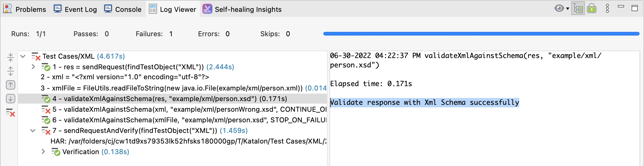Switch to the Console tab

(123, 9)
